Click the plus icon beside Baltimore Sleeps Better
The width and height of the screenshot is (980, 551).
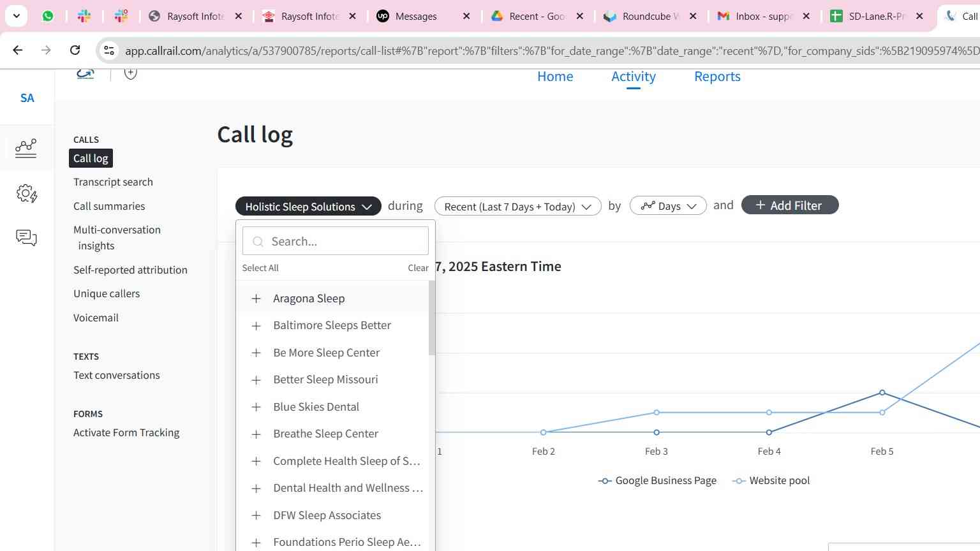[x=256, y=326]
